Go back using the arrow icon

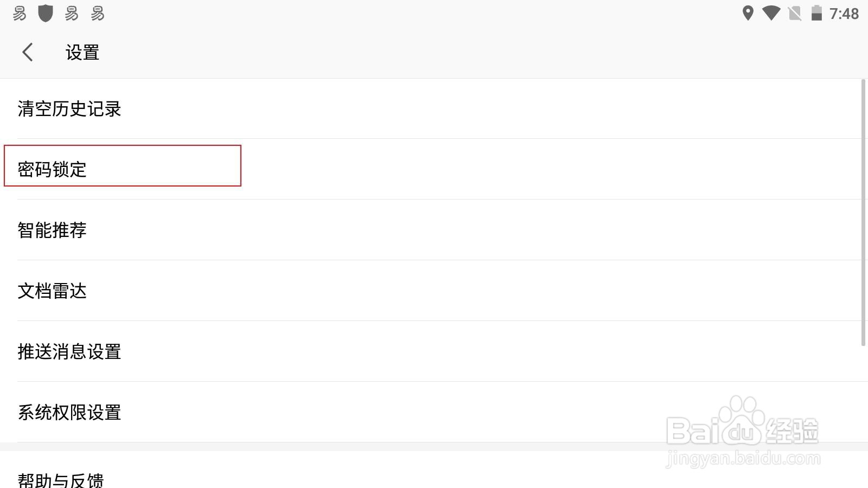[x=28, y=53]
